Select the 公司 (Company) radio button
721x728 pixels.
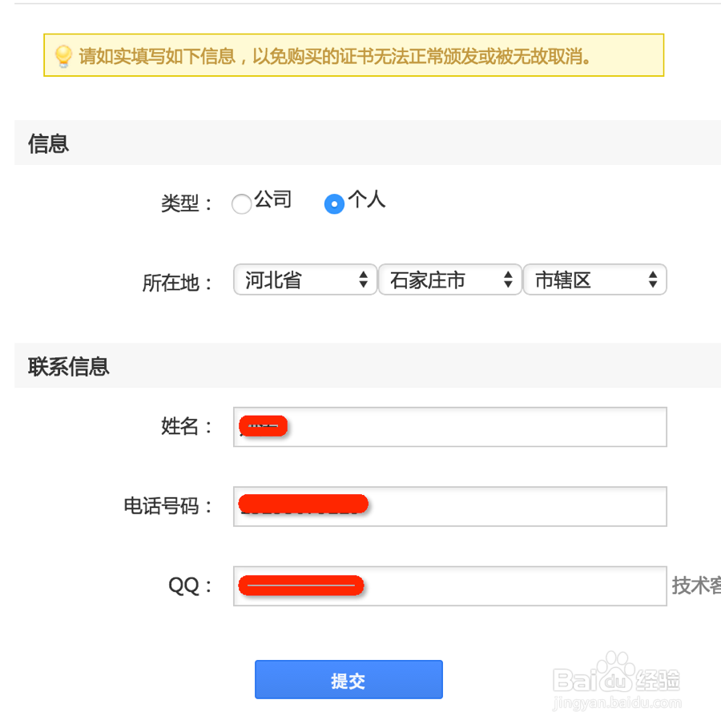242,204
